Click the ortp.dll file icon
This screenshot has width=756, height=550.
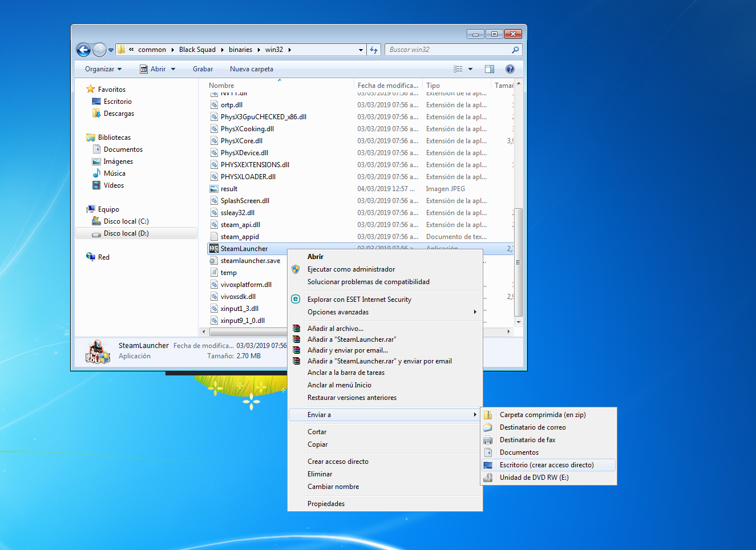[214, 105]
